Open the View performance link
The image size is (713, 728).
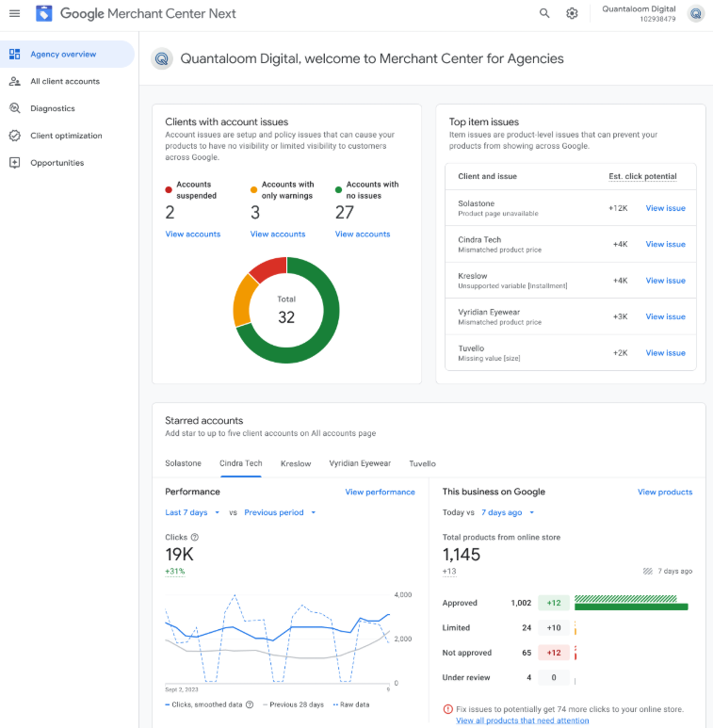tap(380, 492)
